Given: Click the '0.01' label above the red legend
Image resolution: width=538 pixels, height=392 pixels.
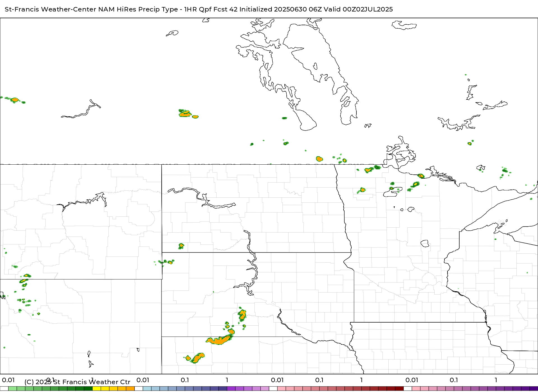Looking at the screenshot, I should [277, 380].
